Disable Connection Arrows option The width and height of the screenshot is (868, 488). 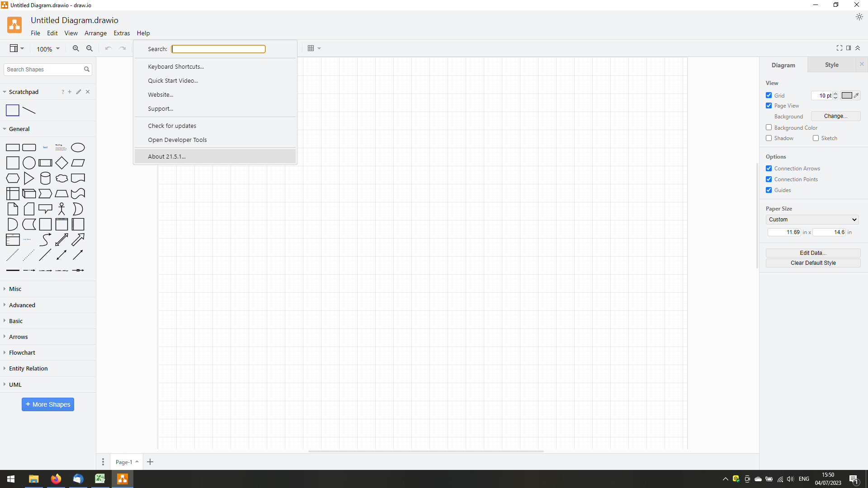pos(769,168)
